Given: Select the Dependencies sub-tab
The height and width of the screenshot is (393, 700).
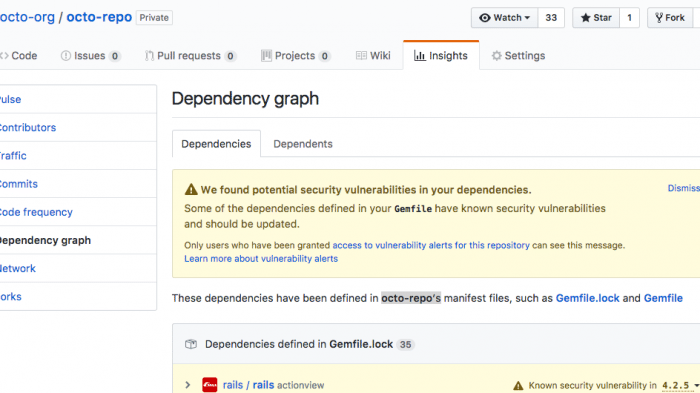Looking at the screenshot, I should (x=216, y=144).
